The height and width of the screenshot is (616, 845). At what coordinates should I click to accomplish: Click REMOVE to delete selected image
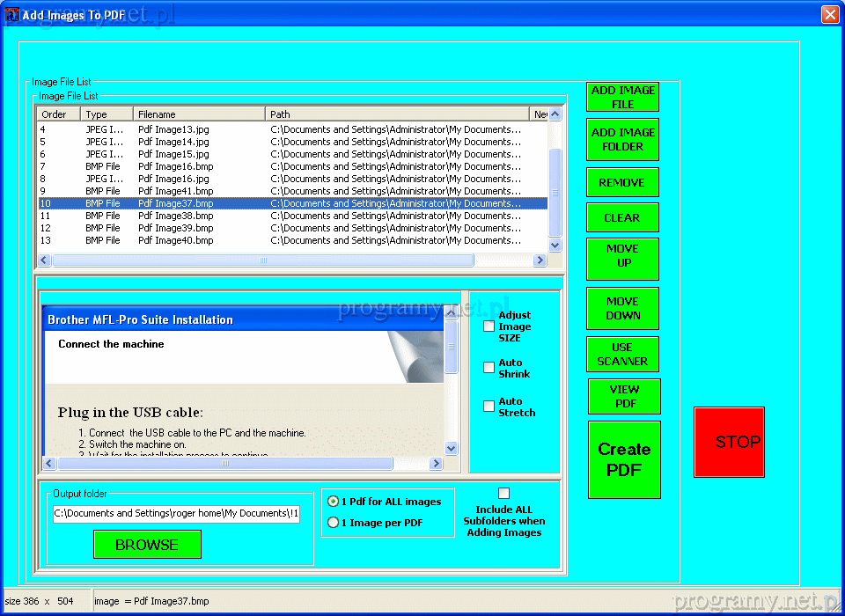(x=622, y=182)
